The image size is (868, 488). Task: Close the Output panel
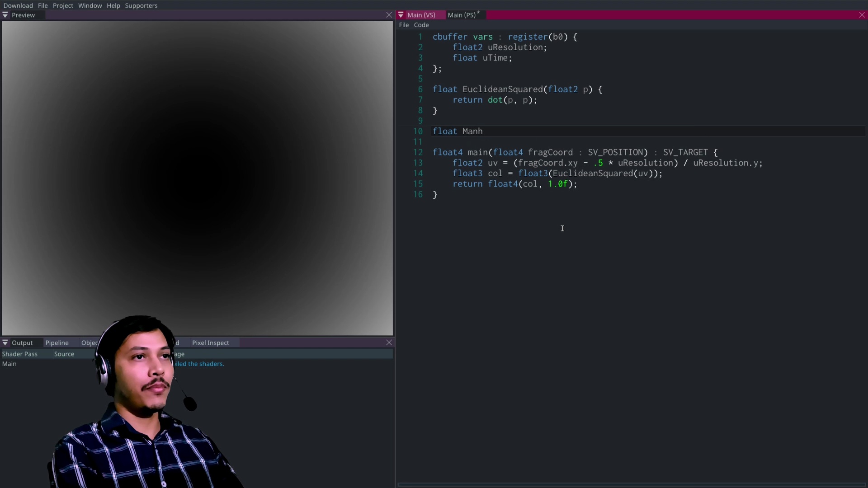pyautogui.click(x=389, y=343)
